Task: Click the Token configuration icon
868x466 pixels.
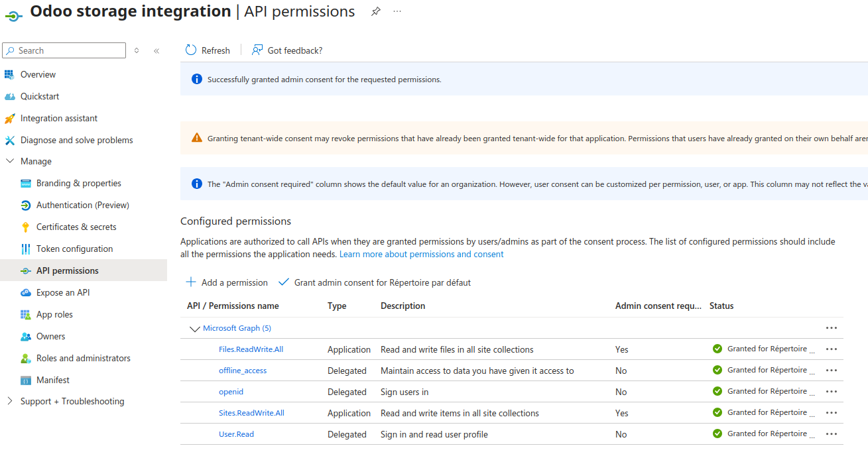Action: pos(26,249)
